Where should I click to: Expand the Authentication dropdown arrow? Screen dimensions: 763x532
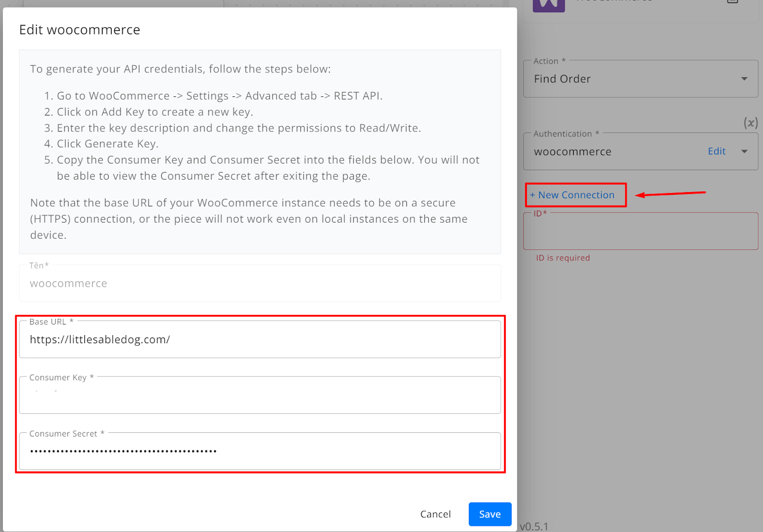(x=744, y=152)
